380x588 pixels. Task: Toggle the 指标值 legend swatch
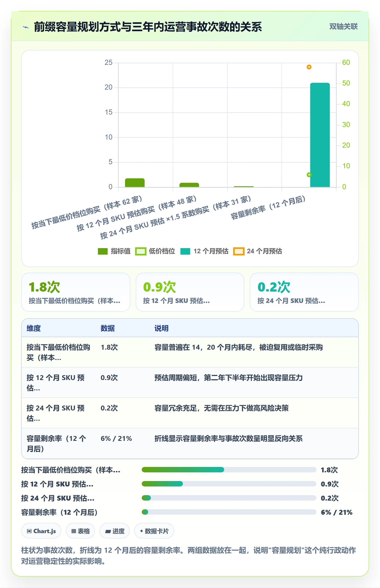[x=103, y=251]
